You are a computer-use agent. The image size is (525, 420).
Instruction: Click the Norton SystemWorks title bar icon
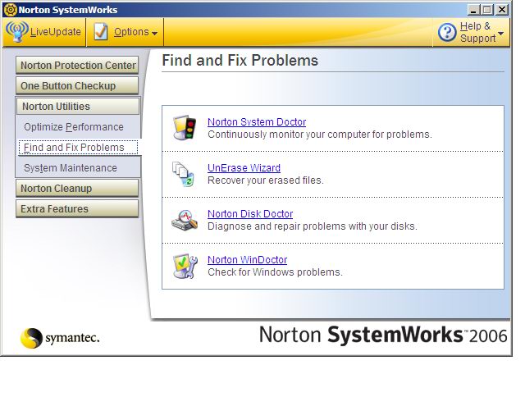10,9
